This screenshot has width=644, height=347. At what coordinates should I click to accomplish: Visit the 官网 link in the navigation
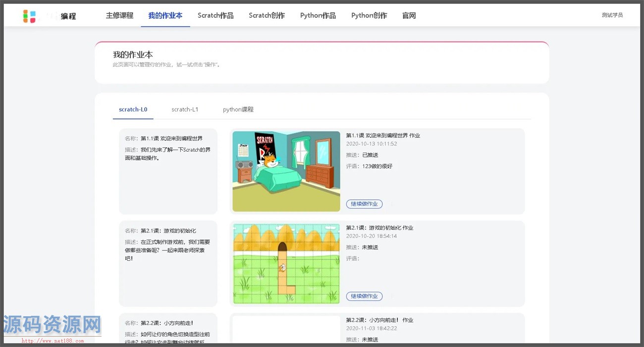[409, 15]
